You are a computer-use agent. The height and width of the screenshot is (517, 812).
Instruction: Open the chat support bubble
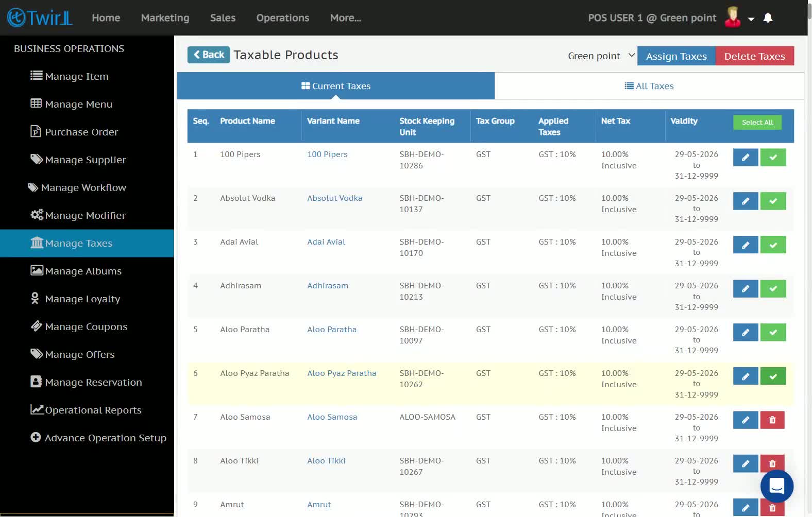(x=776, y=486)
